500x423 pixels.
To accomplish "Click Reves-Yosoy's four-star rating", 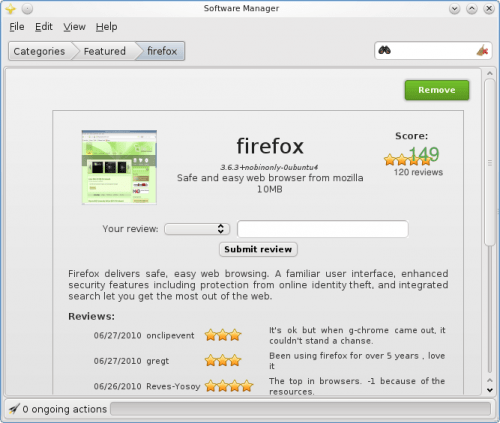I will [229, 386].
